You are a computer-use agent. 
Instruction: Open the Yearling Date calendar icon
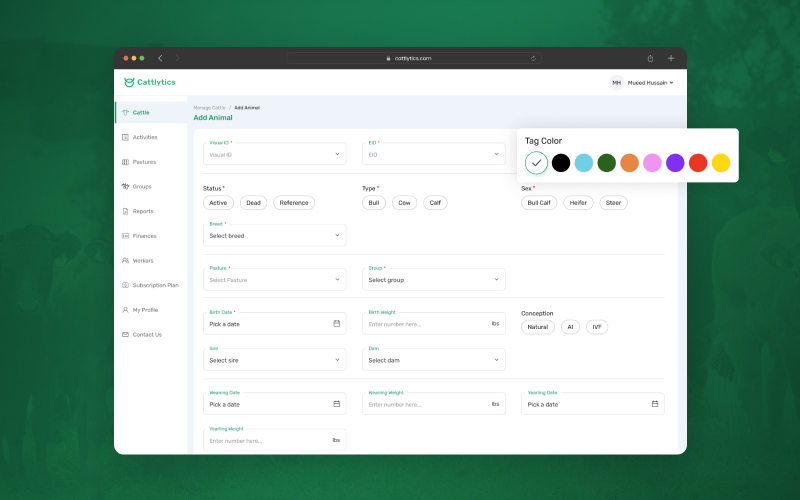click(x=655, y=404)
